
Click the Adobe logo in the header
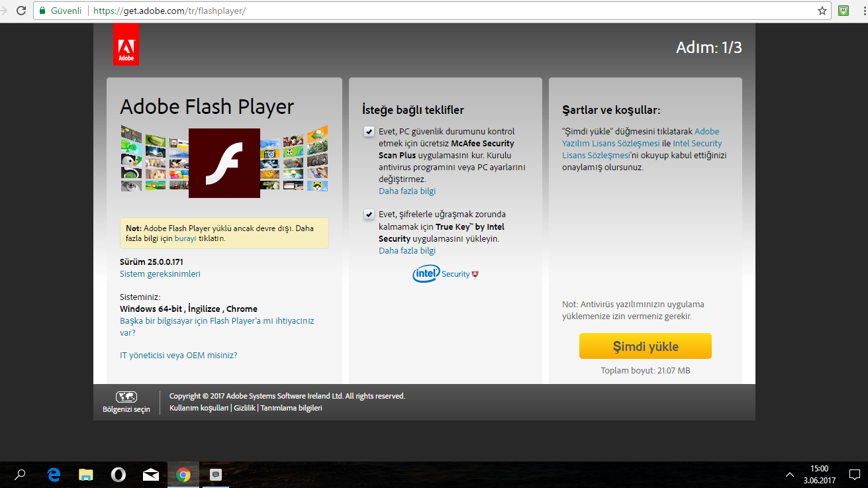pos(126,45)
